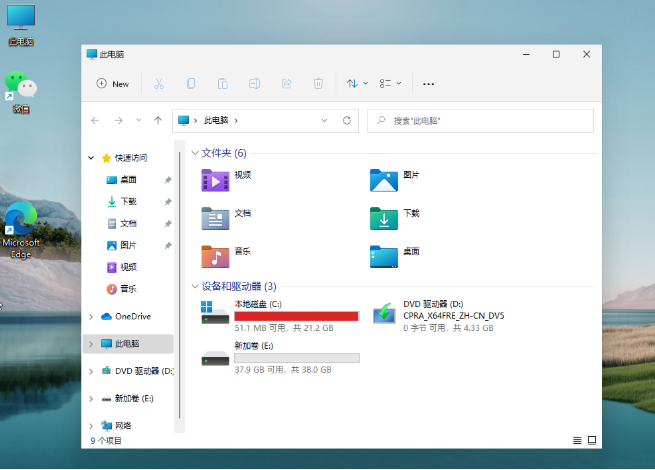This screenshot has width=655, height=470.
Task: Click the refresh button beside address bar
Action: click(x=347, y=120)
